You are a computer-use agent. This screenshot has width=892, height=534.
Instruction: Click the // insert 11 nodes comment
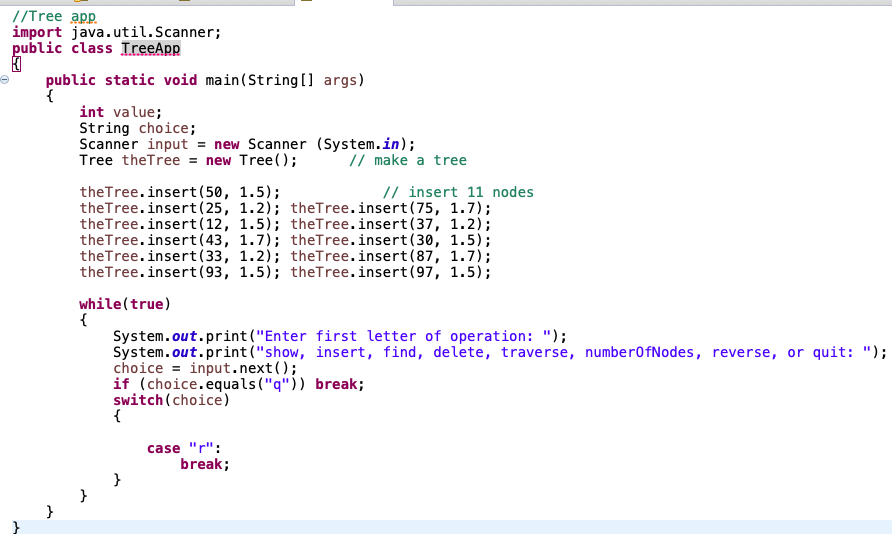point(458,192)
